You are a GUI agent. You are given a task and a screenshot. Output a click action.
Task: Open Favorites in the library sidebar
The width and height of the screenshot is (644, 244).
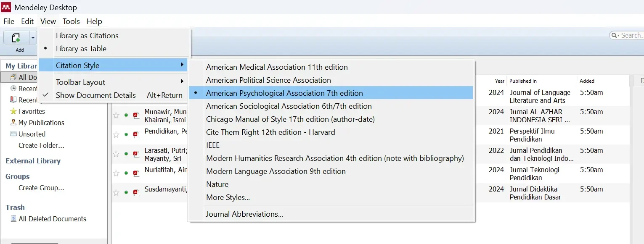tap(31, 111)
